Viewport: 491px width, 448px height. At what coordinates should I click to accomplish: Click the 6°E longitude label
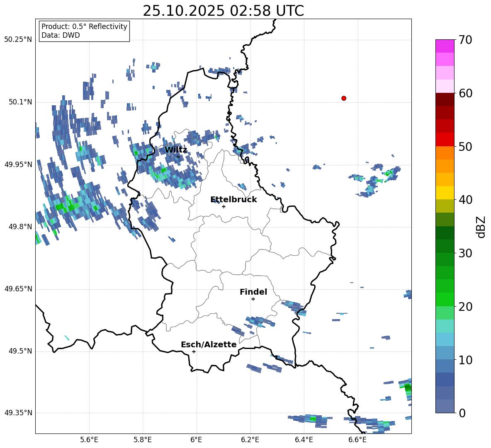coord(196,440)
